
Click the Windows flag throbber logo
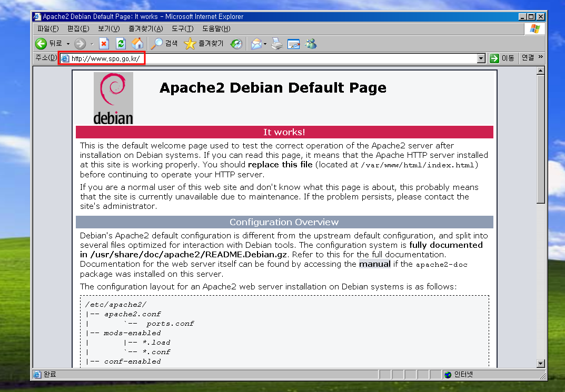tap(535, 29)
